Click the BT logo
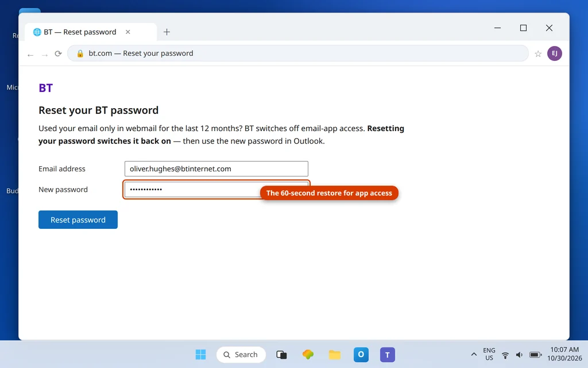Viewport: 588px width, 368px height. tap(46, 88)
